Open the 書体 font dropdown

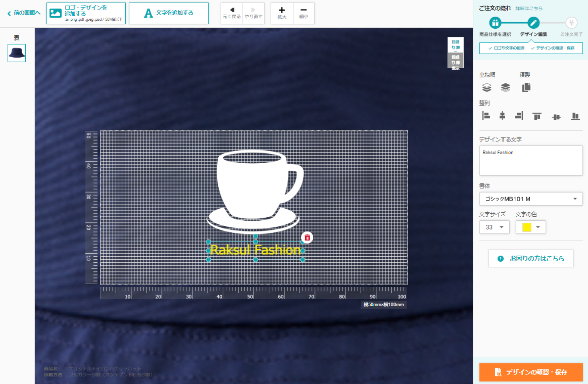click(531, 199)
